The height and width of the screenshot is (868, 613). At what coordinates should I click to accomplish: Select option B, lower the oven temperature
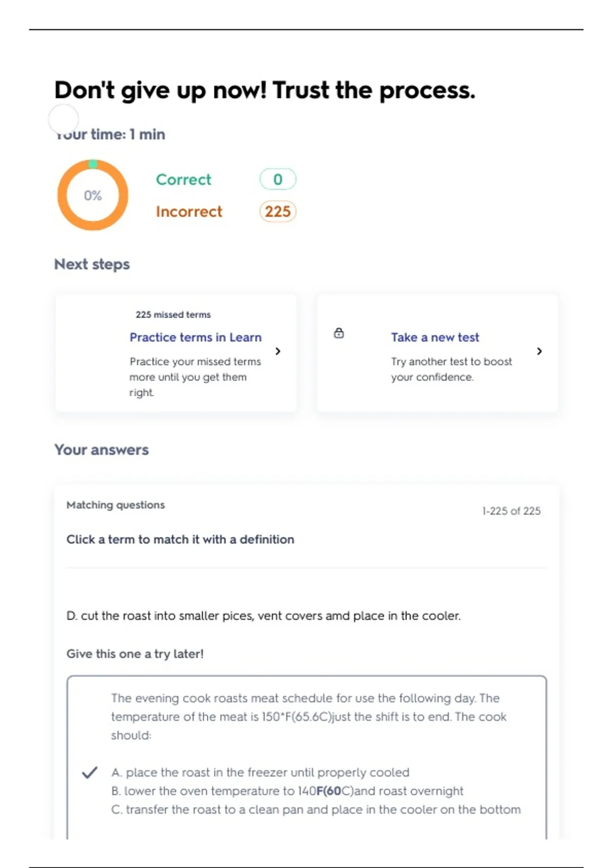287,791
